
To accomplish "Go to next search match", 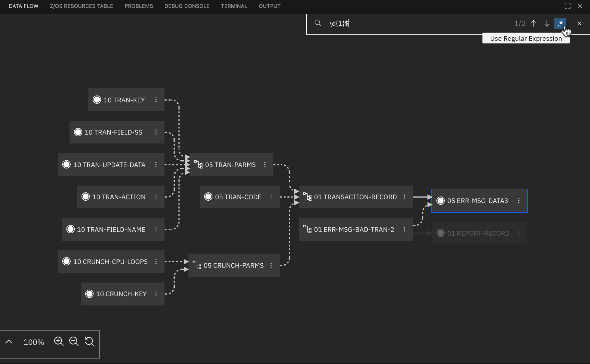I will [x=546, y=23].
